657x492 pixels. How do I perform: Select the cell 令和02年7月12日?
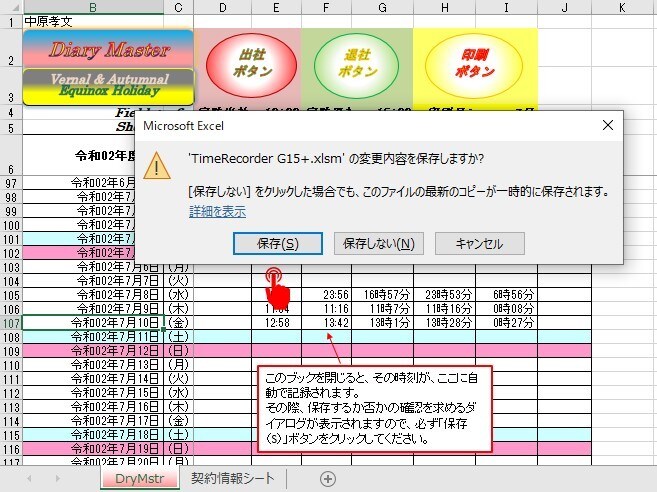click(93, 351)
